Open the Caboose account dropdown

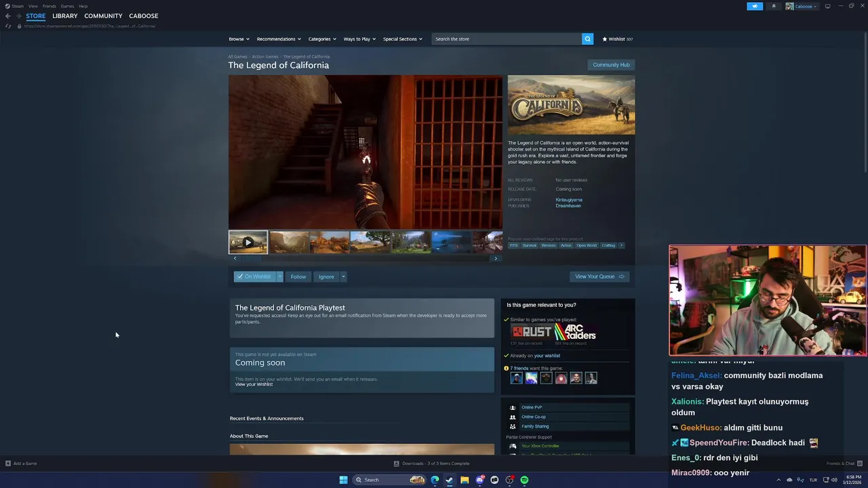click(x=802, y=6)
